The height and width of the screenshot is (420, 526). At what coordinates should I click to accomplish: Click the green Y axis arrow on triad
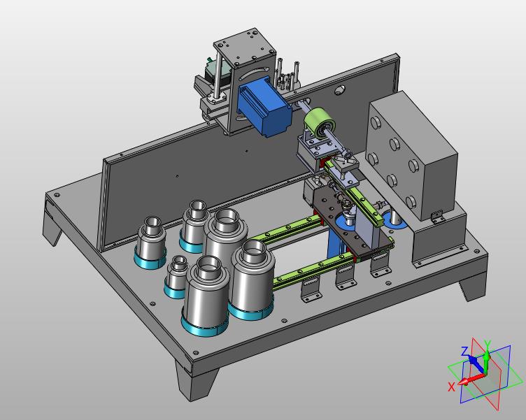(487, 361)
